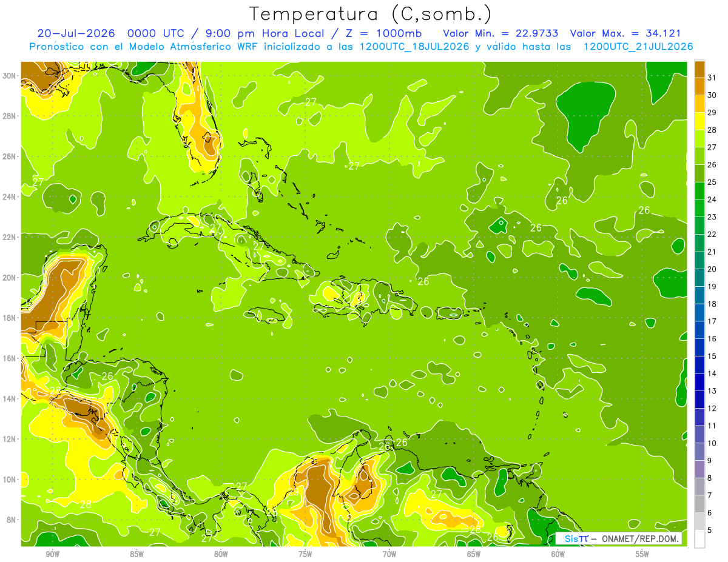Click the title "Temperatura (C,somb.)"
Viewport: 728px width, 562px height.
coord(371,14)
